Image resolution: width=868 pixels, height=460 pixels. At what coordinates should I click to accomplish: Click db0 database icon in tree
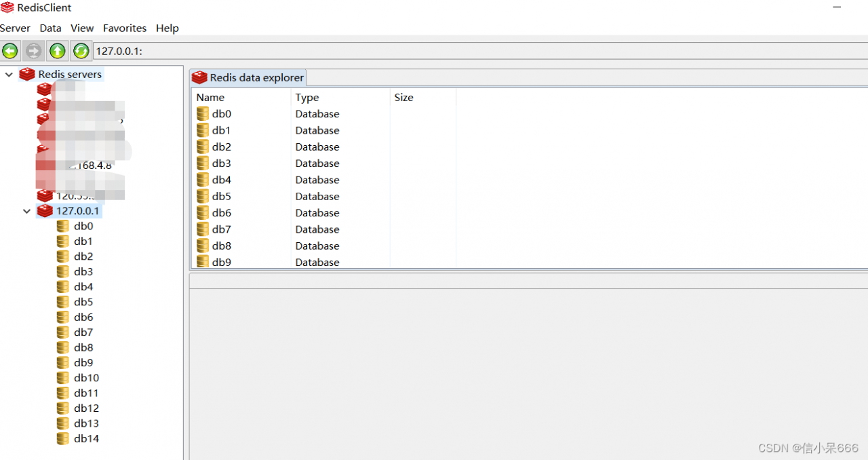[x=63, y=227]
